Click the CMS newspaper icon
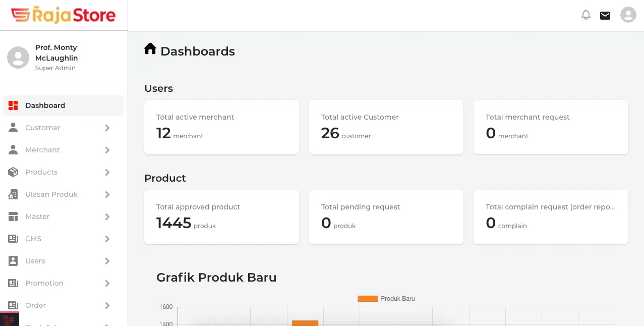Image resolution: width=644 pixels, height=326 pixels. pyautogui.click(x=13, y=239)
